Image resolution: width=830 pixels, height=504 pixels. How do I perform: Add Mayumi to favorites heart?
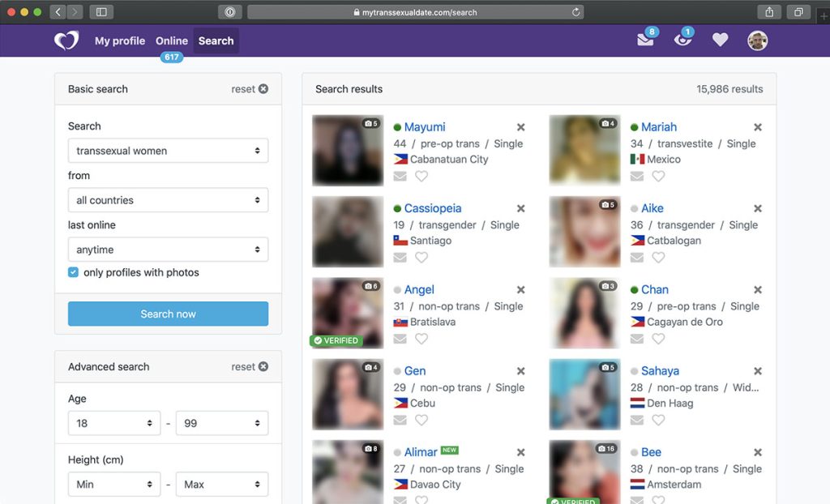421,176
